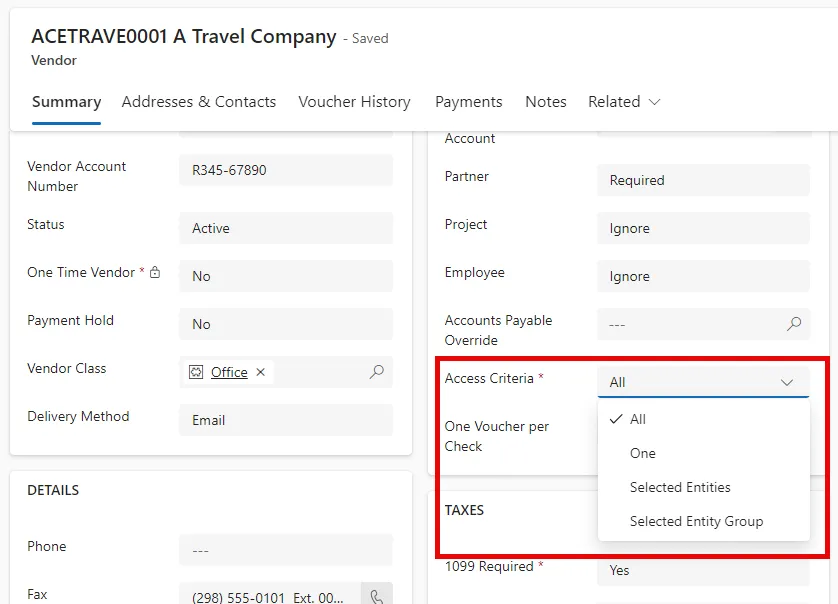
Task: Switch to the Summary tab
Action: click(66, 102)
